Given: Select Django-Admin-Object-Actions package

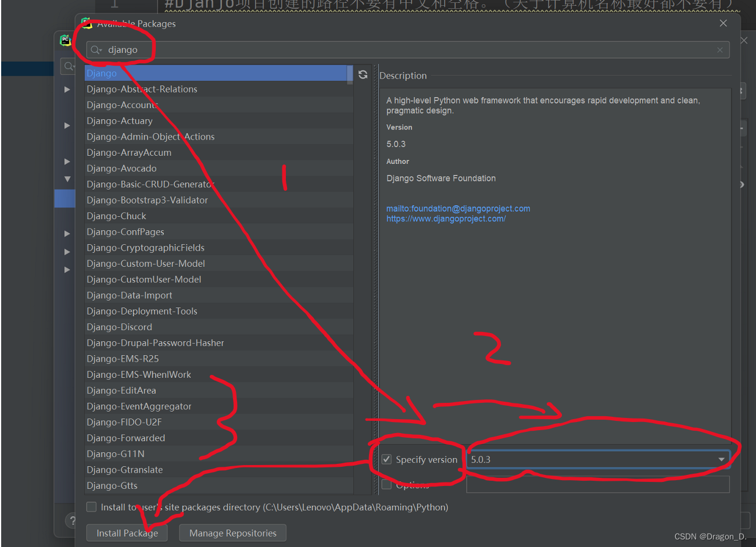Looking at the screenshot, I should tap(219, 137).
